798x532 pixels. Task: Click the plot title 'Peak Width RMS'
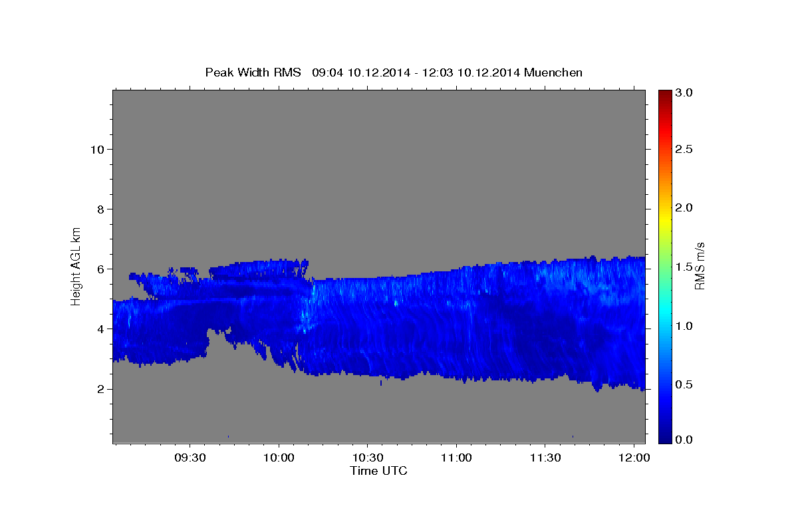pos(253,72)
